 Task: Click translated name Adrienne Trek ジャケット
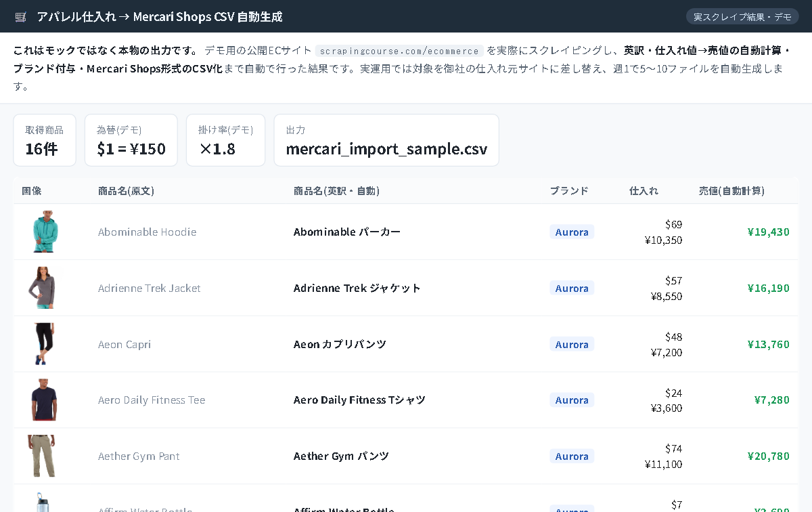pyautogui.click(x=357, y=288)
